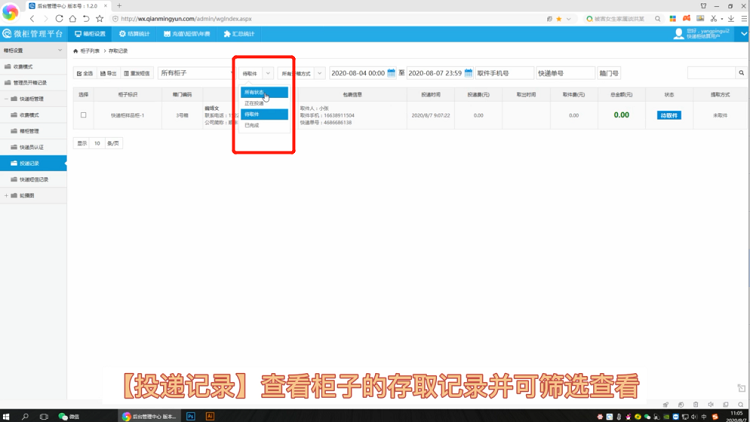Click the user avatar icon in header
This screenshot has width=750, height=422.
click(679, 34)
